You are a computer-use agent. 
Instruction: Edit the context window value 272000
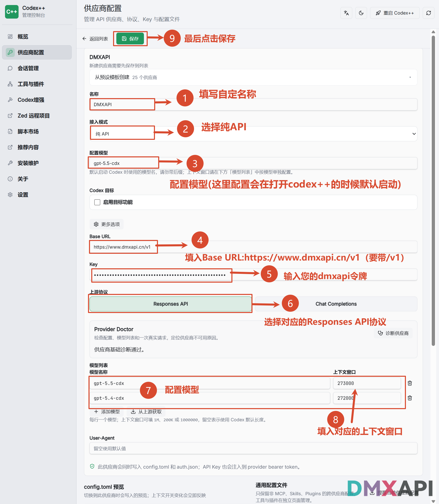[x=367, y=398]
